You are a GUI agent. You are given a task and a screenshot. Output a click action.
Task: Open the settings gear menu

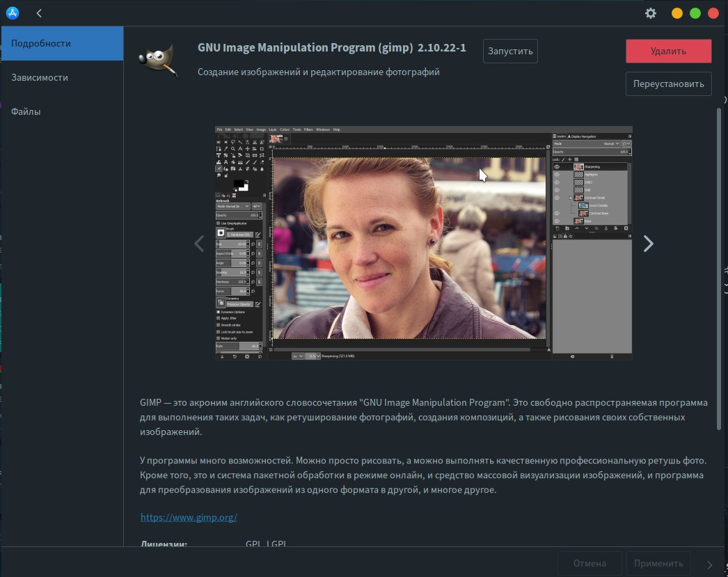click(x=651, y=13)
